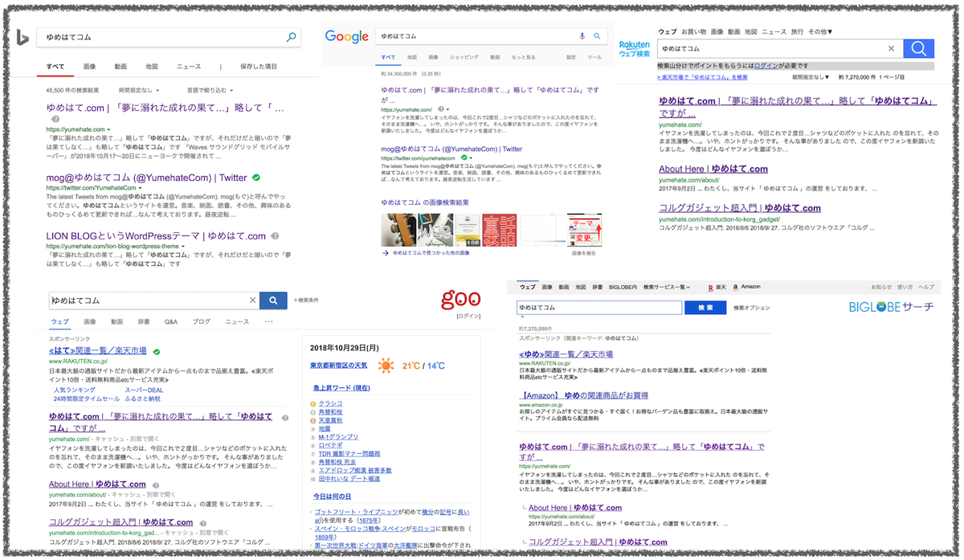The height and width of the screenshot is (560, 964).
Task: Open goo's 人気ランキング ad sublink
Action: coord(74,390)
